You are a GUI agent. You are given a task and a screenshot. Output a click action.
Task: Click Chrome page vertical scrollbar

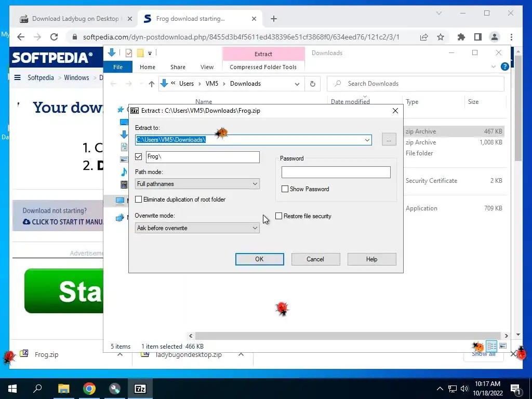coord(518,109)
